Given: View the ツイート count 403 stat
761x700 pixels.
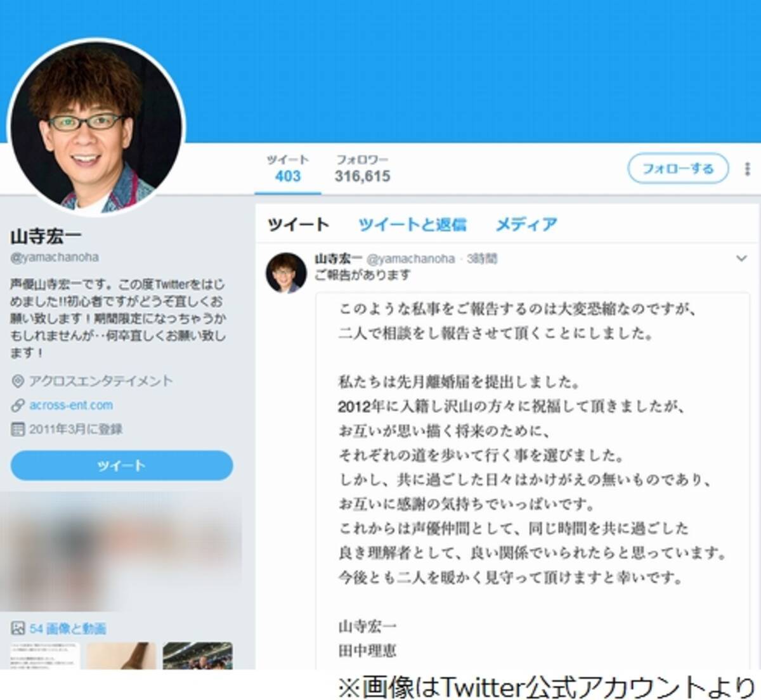Looking at the screenshot, I should pos(288,169).
